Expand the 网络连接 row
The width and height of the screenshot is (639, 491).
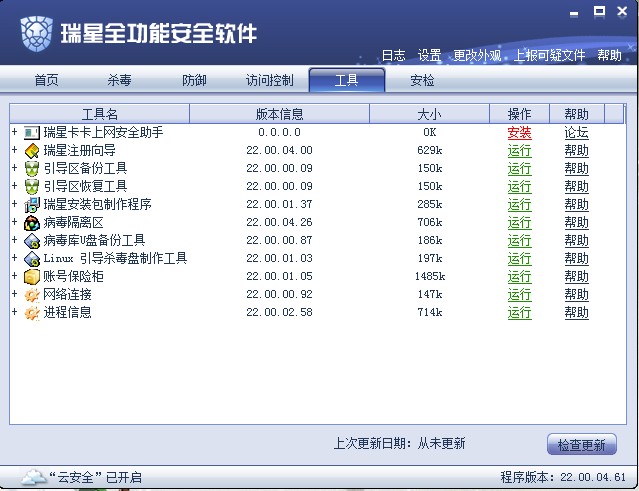click(15, 293)
